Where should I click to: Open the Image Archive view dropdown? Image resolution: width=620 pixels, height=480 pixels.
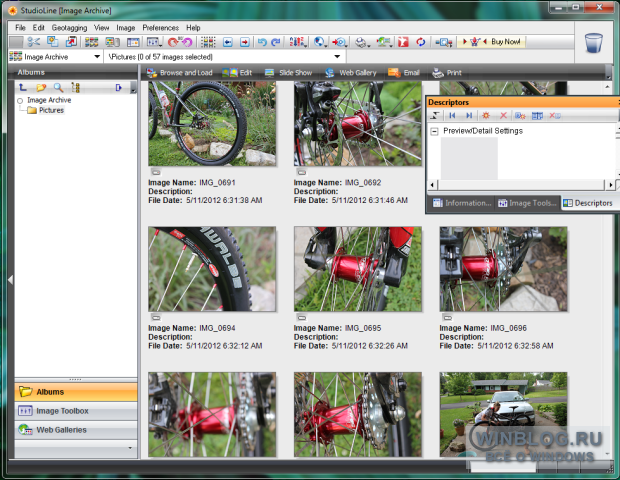(x=97, y=57)
